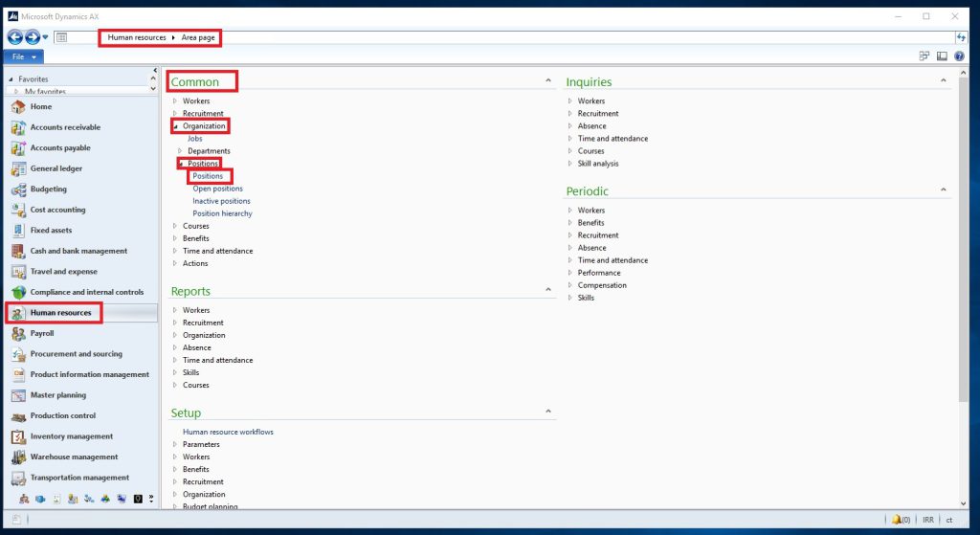Expand Skill analysis under Inquiries
The height and width of the screenshot is (535, 980).
coord(570,164)
